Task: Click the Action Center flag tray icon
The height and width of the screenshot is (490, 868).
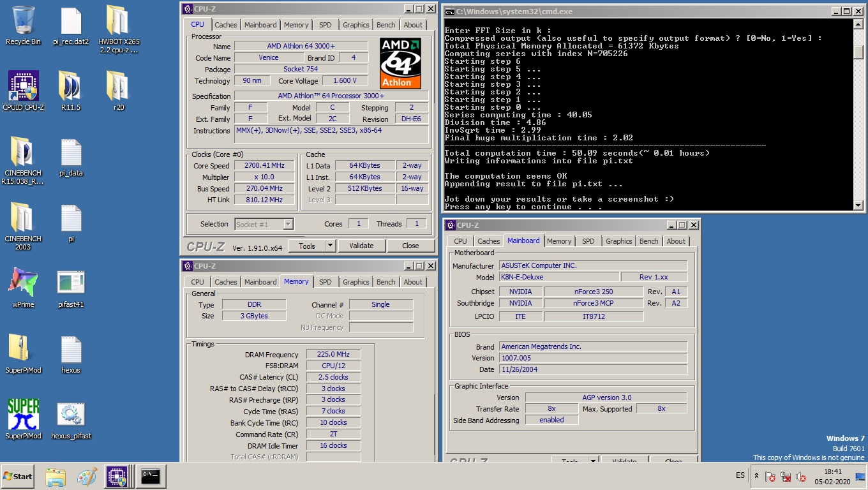Action: pyautogui.click(x=770, y=477)
